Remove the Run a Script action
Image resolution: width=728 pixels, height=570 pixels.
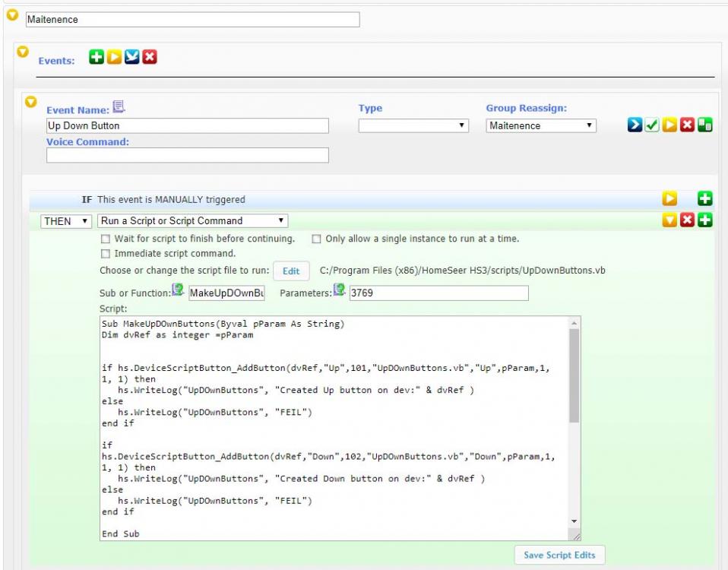click(x=687, y=220)
